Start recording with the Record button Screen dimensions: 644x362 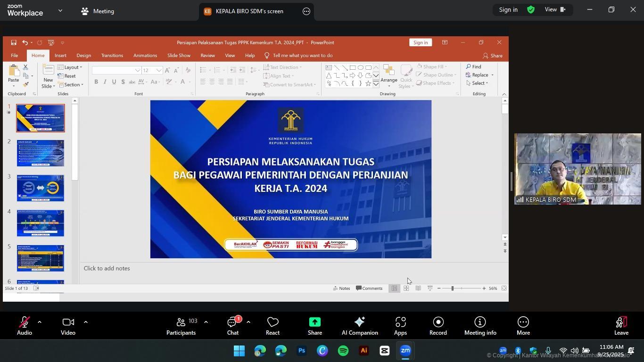pyautogui.click(x=438, y=326)
